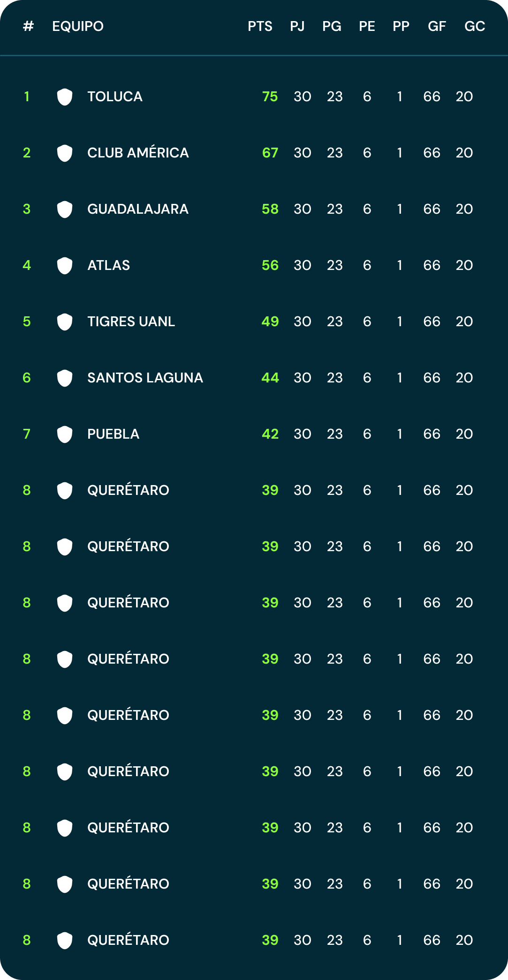Sort by the PTS column header
The image size is (508, 980).
coord(260,26)
